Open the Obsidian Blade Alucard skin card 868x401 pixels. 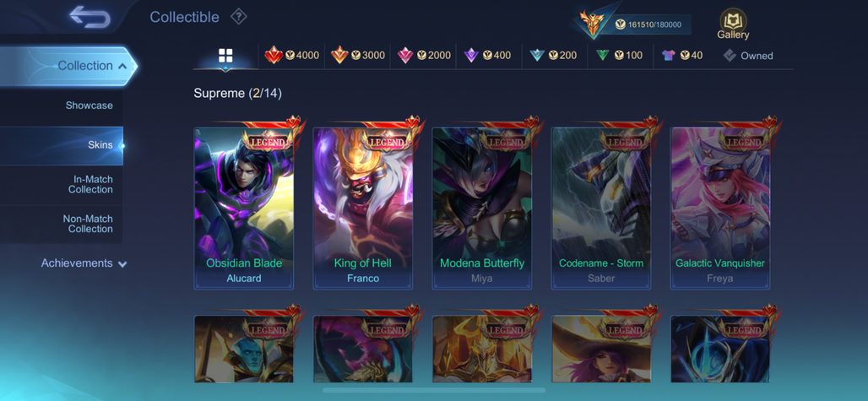244,209
